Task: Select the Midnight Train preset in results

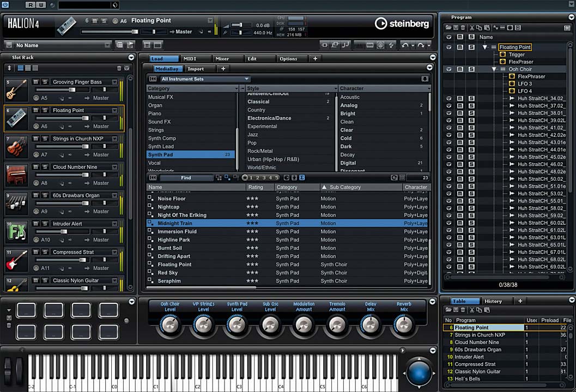Action: click(x=287, y=223)
